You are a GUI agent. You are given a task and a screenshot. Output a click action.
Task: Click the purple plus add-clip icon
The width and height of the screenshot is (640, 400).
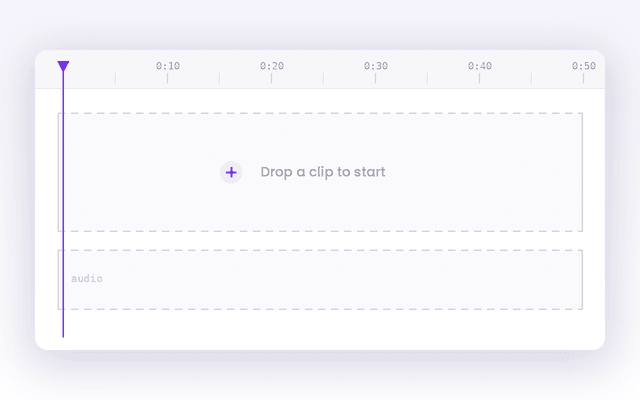[x=231, y=172]
